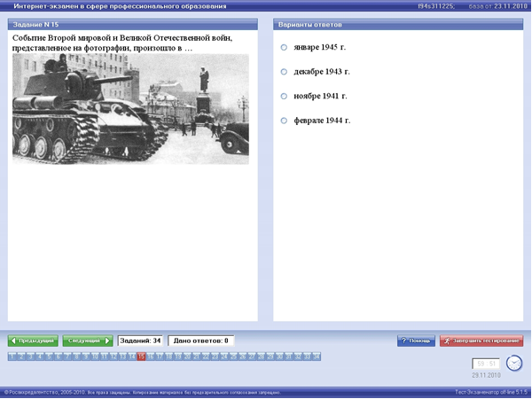Click the date label 29.11.2010

[486, 375]
